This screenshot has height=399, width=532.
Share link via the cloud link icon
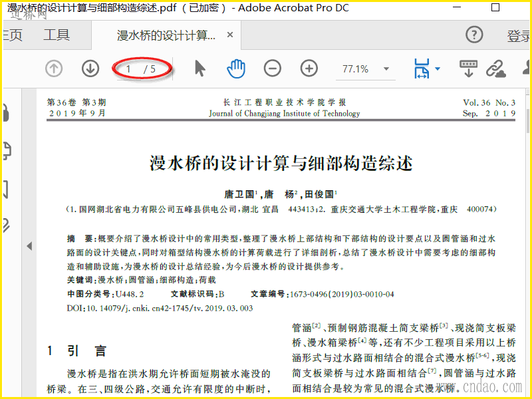tap(496, 69)
